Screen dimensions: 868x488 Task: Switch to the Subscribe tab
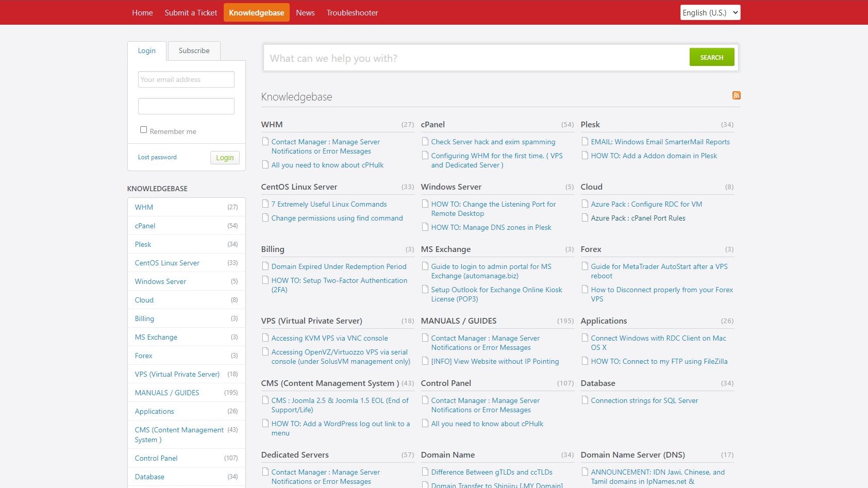point(194,51)
